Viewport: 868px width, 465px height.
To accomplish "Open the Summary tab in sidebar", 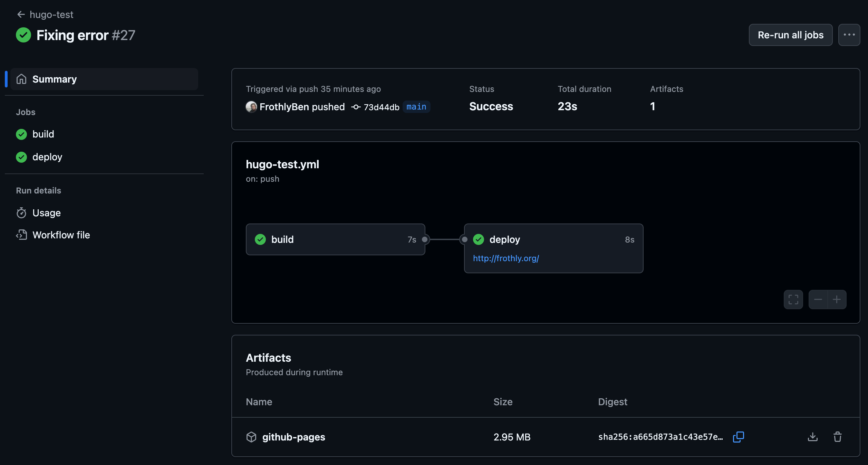I will pyautogui.click(x=104, y=79).
